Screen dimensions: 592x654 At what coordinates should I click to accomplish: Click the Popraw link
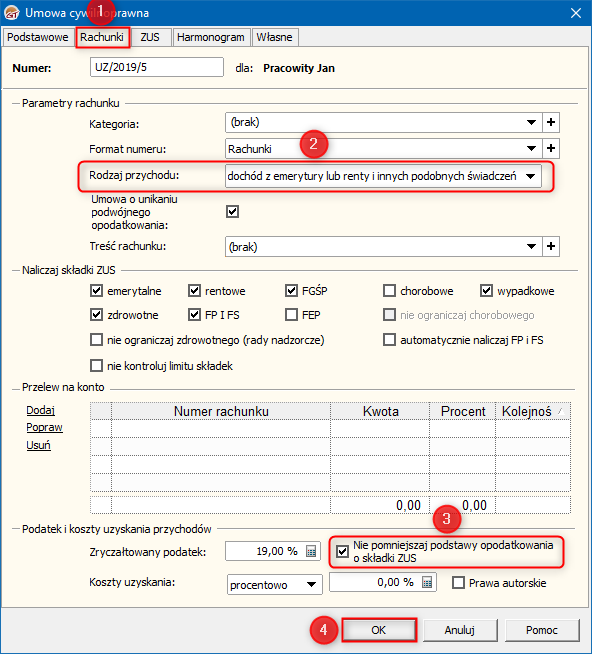point(44,428)
